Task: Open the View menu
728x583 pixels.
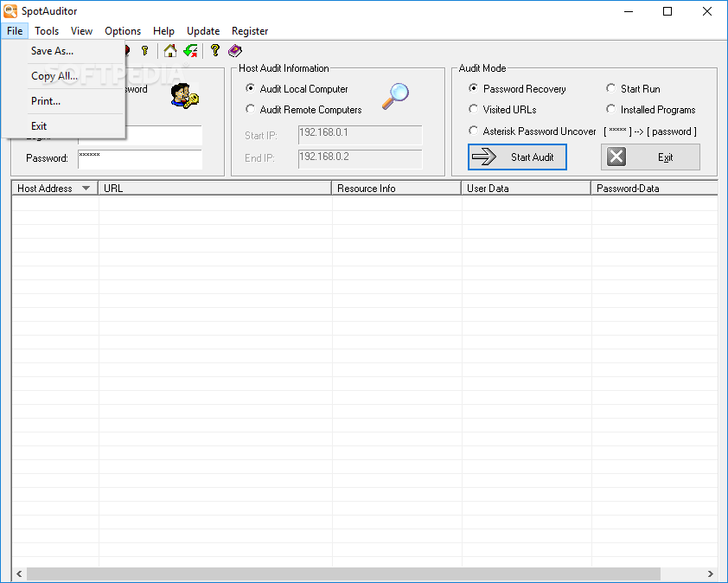Action: coord(81,30)
